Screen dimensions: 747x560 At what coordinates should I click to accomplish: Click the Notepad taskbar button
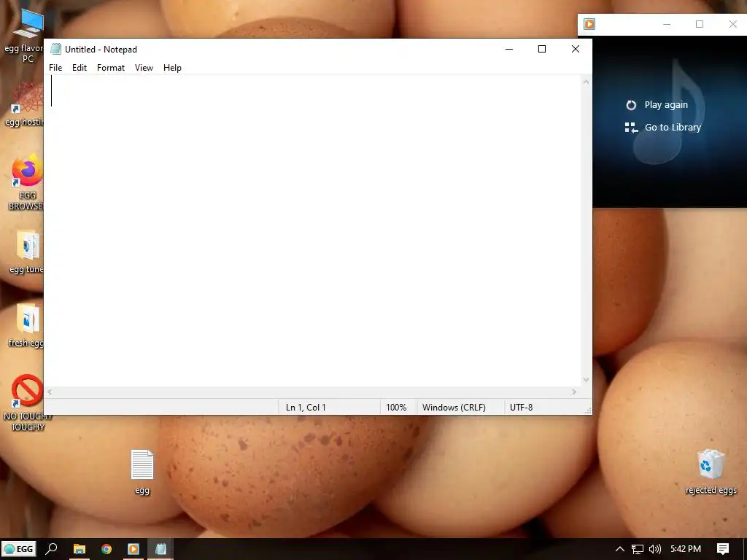coord(160,549)
